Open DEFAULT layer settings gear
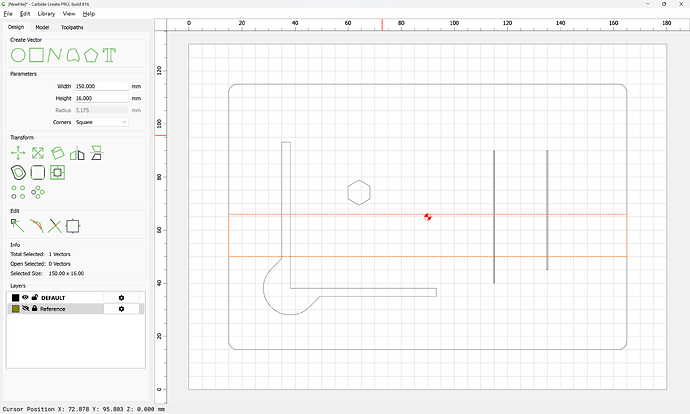690x414 pixels. click(x=121, y=298)
